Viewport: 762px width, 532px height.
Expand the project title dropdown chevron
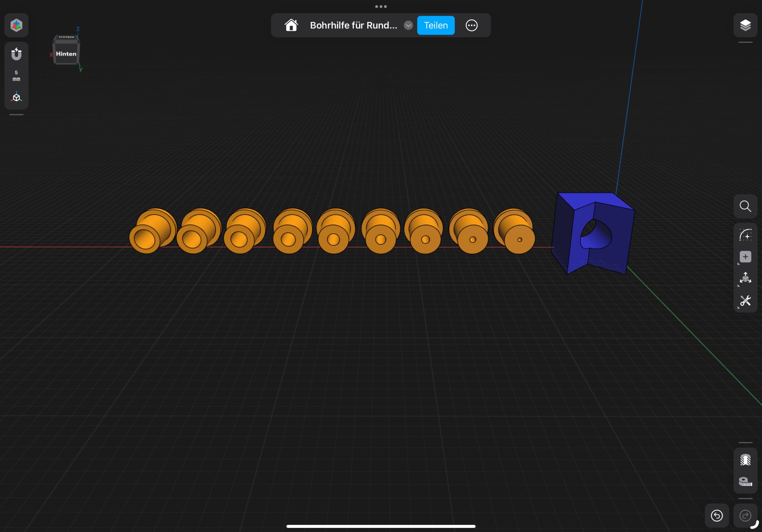(408, 25)
